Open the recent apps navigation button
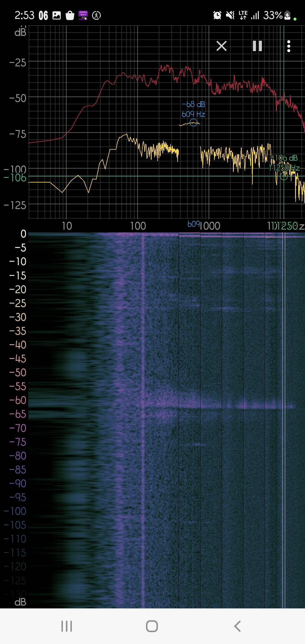Image resolution: width=305 pixels, height=644 pixels. [x=67, y=626]
